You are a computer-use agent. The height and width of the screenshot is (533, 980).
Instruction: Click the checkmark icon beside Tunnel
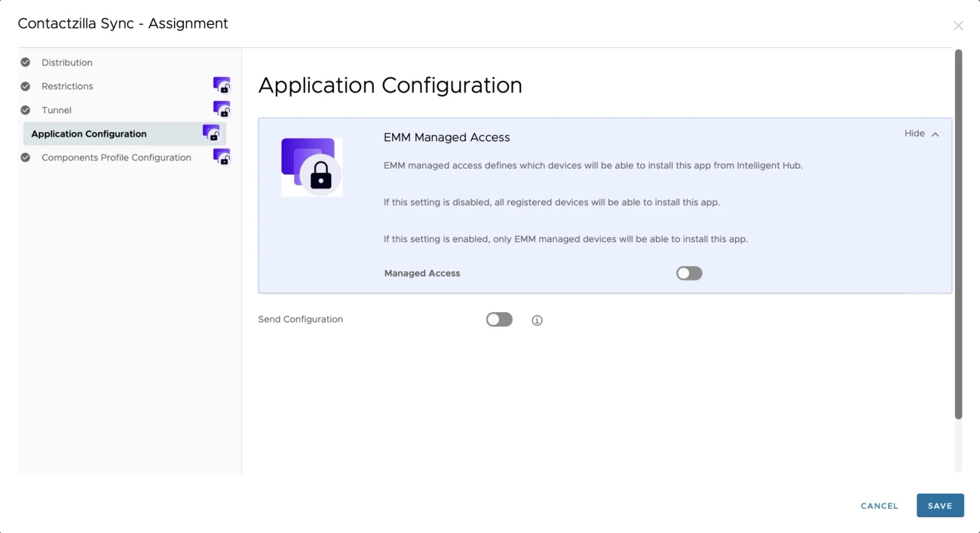tap(25, 110)
